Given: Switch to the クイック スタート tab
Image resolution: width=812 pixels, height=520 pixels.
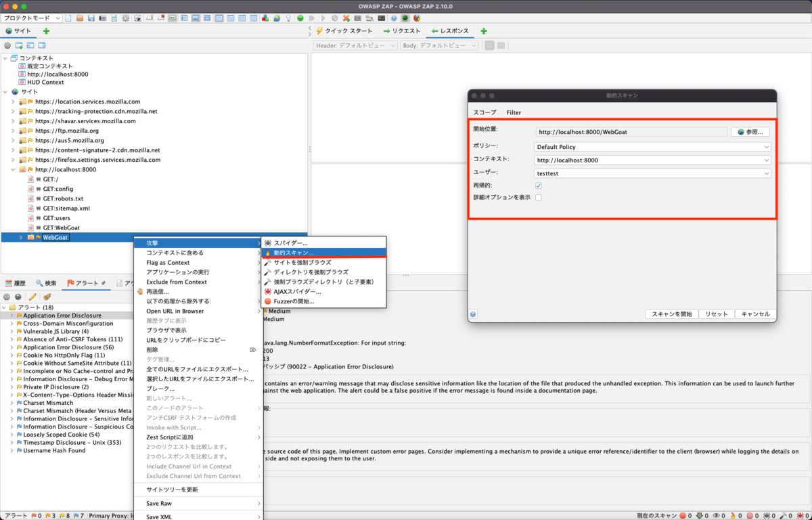Looking at the screenshot, I should pos(344,31).
